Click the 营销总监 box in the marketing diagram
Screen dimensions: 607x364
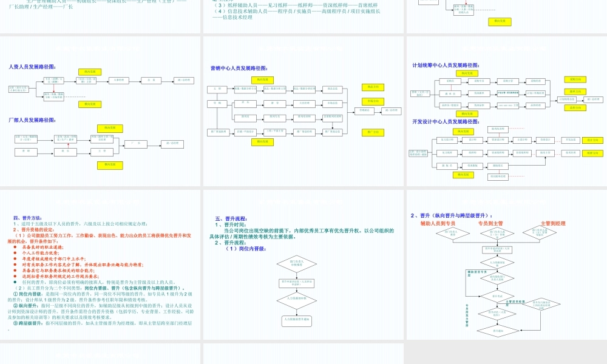click(x=364, y=111)
